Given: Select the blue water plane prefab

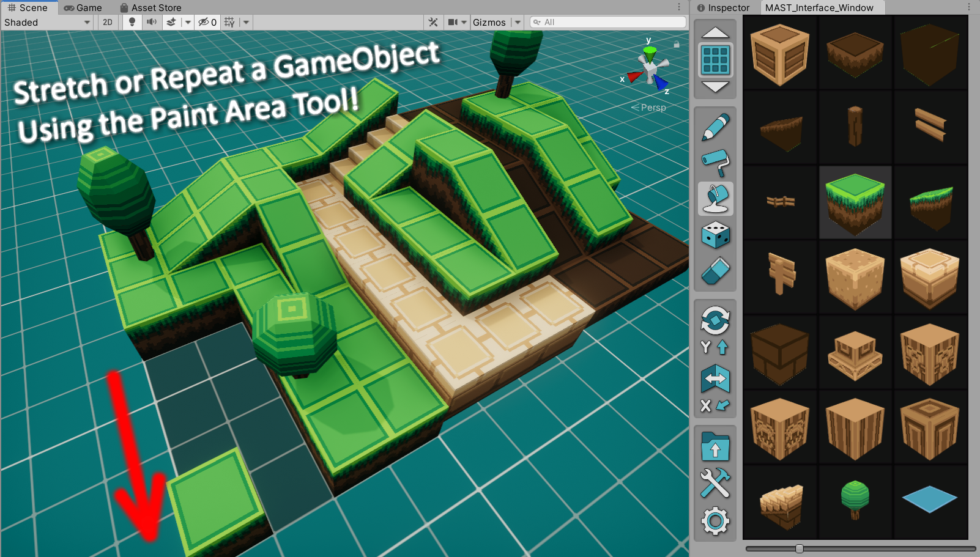Looking at the screenshot, I should click(930, 502).
